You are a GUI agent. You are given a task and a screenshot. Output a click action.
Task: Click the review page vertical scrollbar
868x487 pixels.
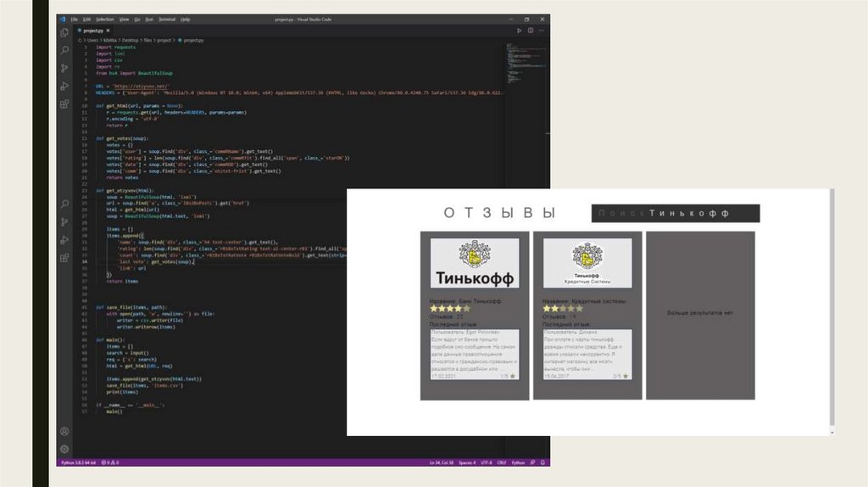pyautogui.click(x=831, y=305)
